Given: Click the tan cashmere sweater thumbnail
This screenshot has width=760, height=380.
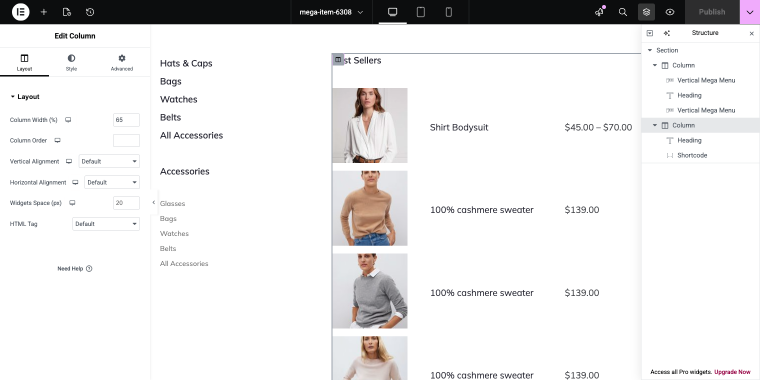Looking at the screenshot, I should (x=370, y=208).
